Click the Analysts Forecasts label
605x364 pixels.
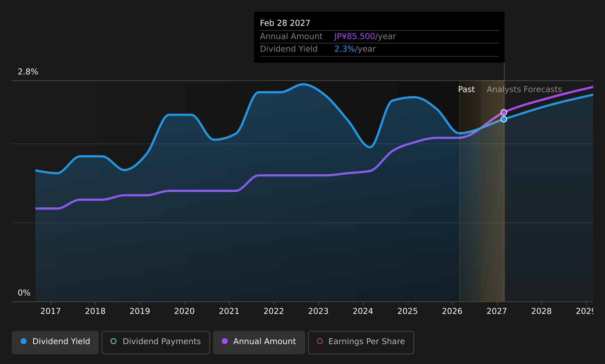click(x=524, y=90)
